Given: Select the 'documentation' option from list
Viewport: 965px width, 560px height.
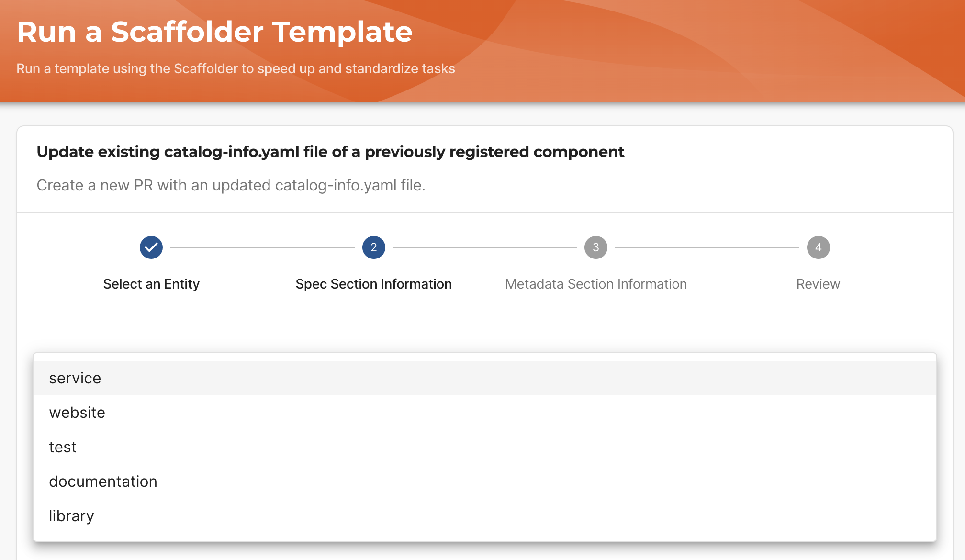Looking at the screenshot, I should tap(103, 482).
